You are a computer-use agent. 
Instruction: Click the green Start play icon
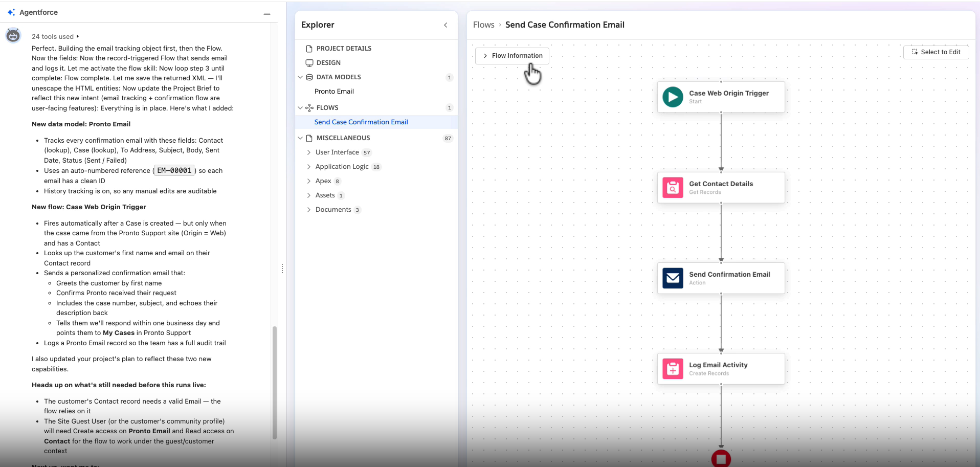coord(673,97)
